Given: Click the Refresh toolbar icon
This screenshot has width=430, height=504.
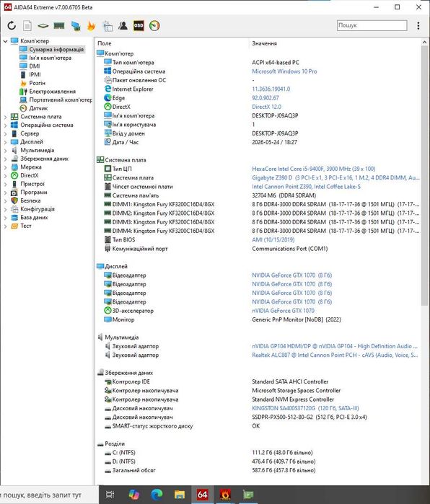Looking at the screenshot, I should point(12,25).
